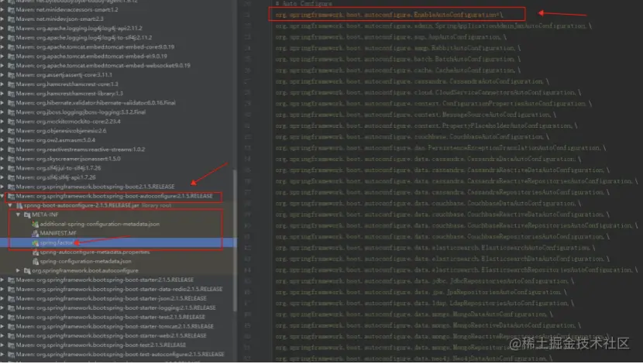
Task: Click the MANIFEST.MF file icon
Action: coord(36,233)
